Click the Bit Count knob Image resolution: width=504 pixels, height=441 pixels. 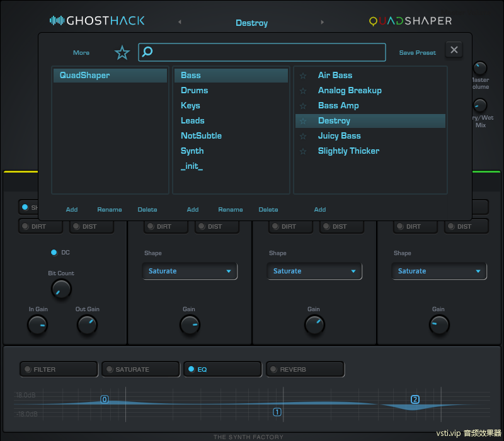tap(61, 289)
